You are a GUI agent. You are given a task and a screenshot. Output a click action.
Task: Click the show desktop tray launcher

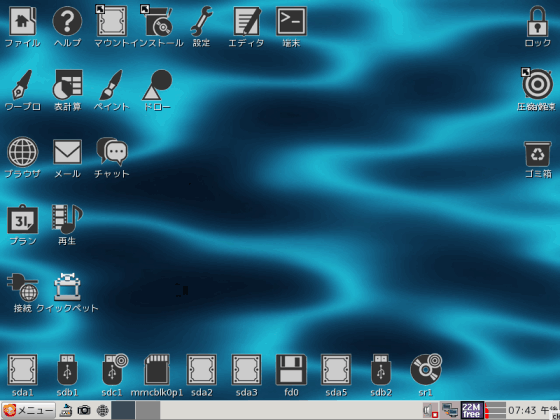[66, 410]
